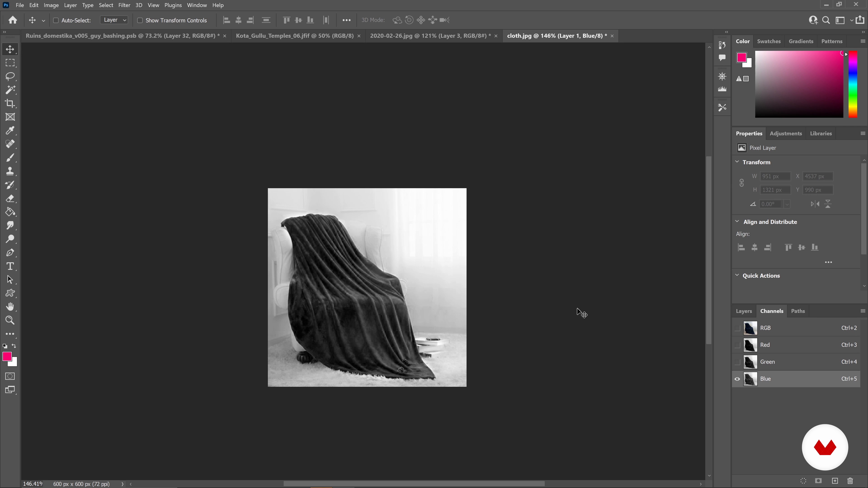Select the Custom Shape tool
The width and height of the screenshot is (868, 488).
coord(10,293)
